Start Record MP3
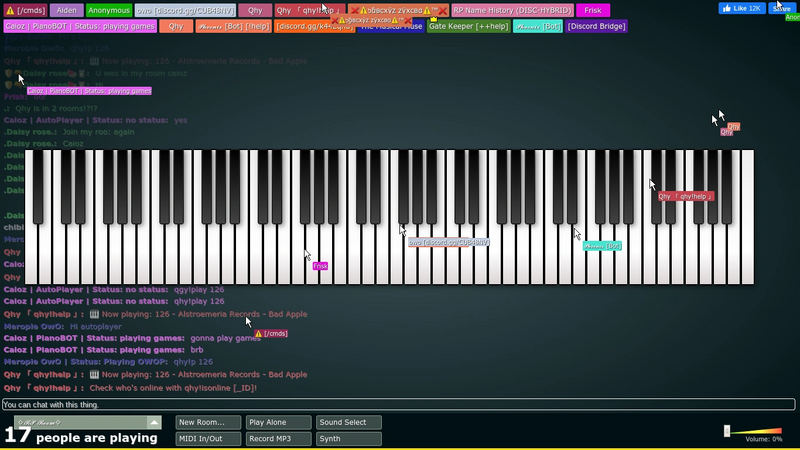The height and width of the screenshot is (450, 800). tap(278, 439)
